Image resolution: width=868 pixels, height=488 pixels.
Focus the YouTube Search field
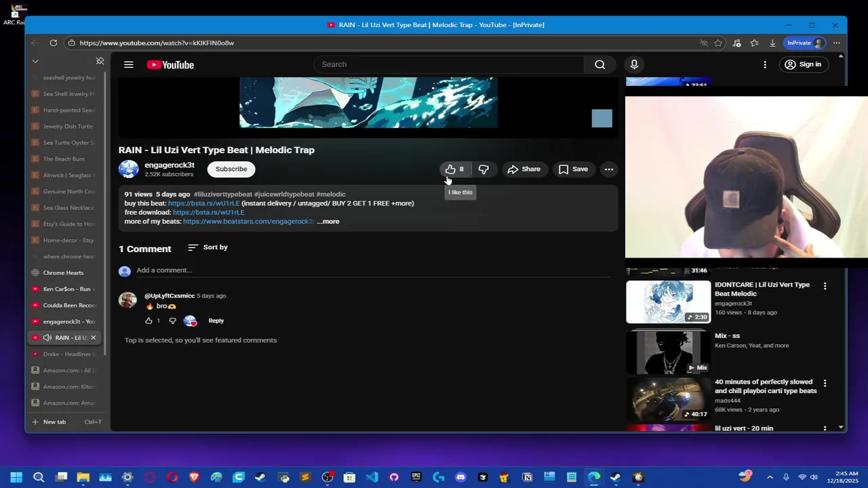(449, 64)
